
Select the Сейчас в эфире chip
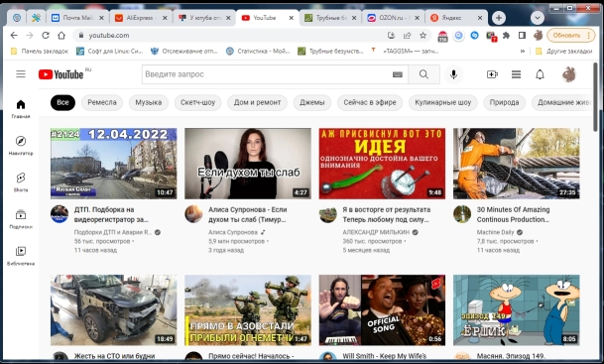370,102
